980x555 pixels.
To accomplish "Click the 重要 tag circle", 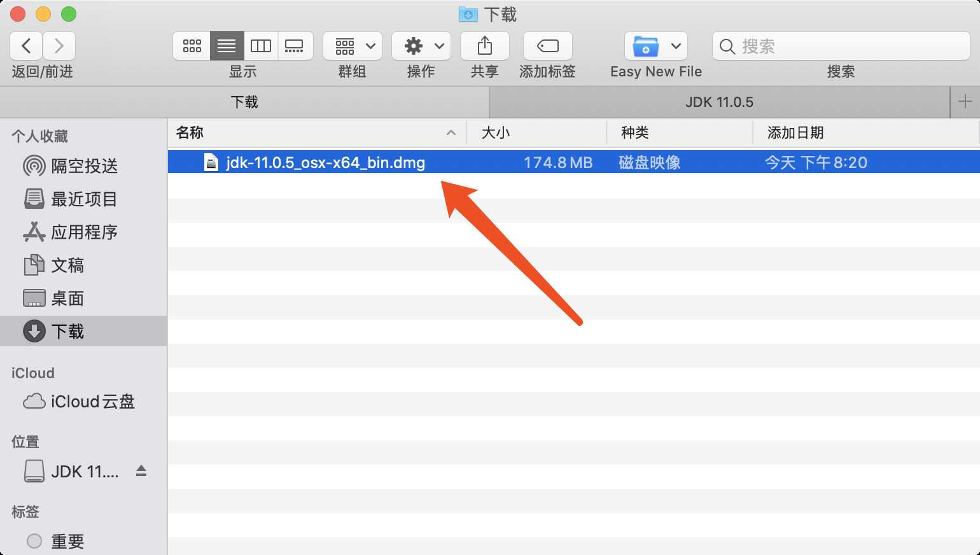I will (x=34, y=542).
